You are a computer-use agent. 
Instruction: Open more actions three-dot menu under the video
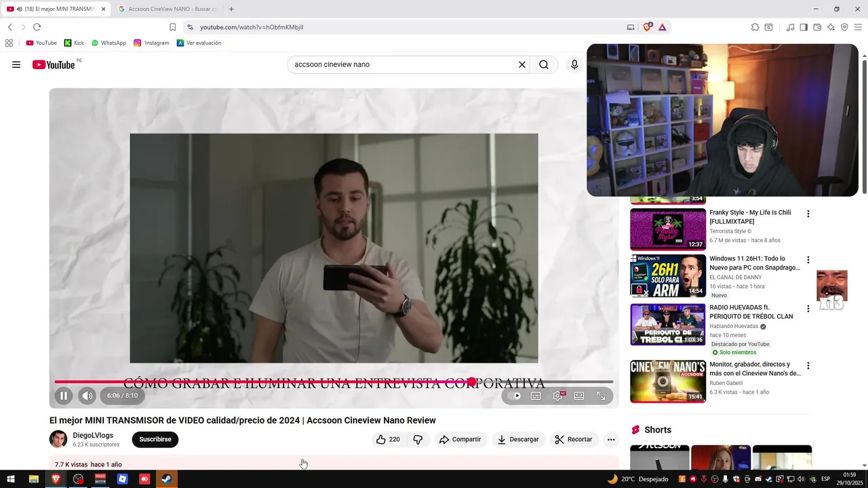click(x=611, y=439)
